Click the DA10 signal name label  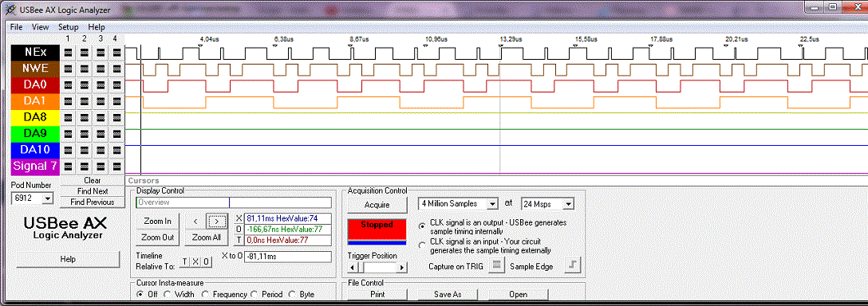pos(35,149)
